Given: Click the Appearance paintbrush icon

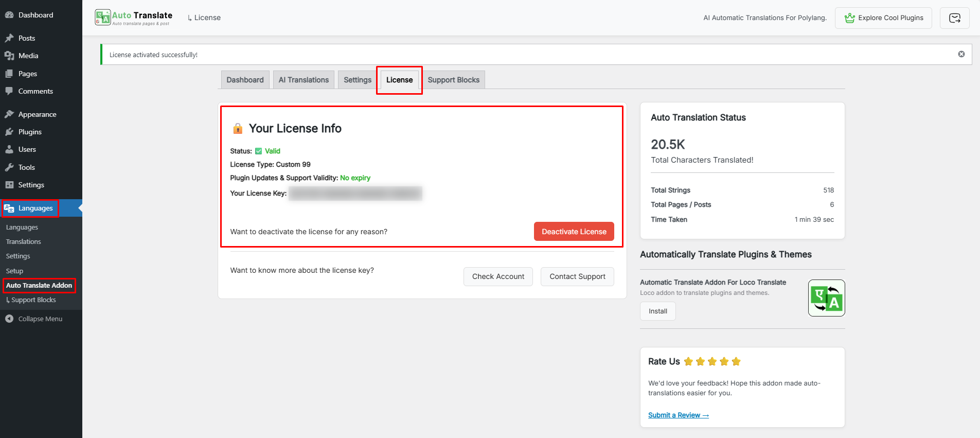Looking at the screenshot, I should click(9, 114).
